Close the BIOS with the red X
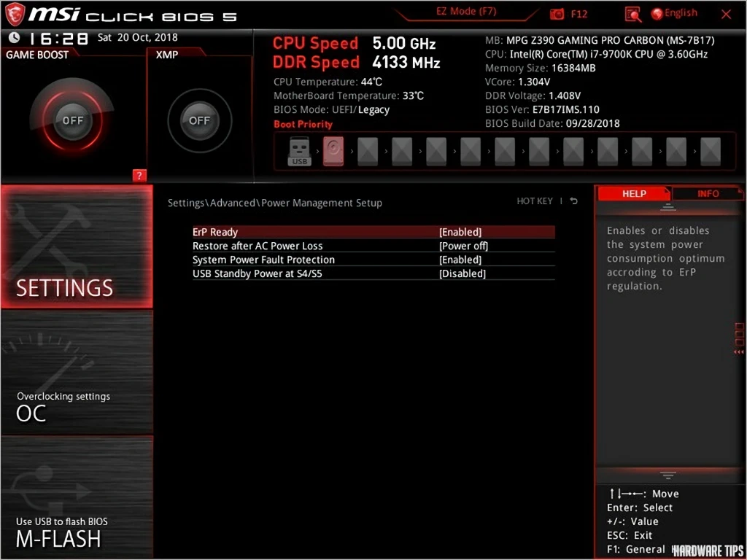Viewport: 747px width, 560px height. pos(726,15)
